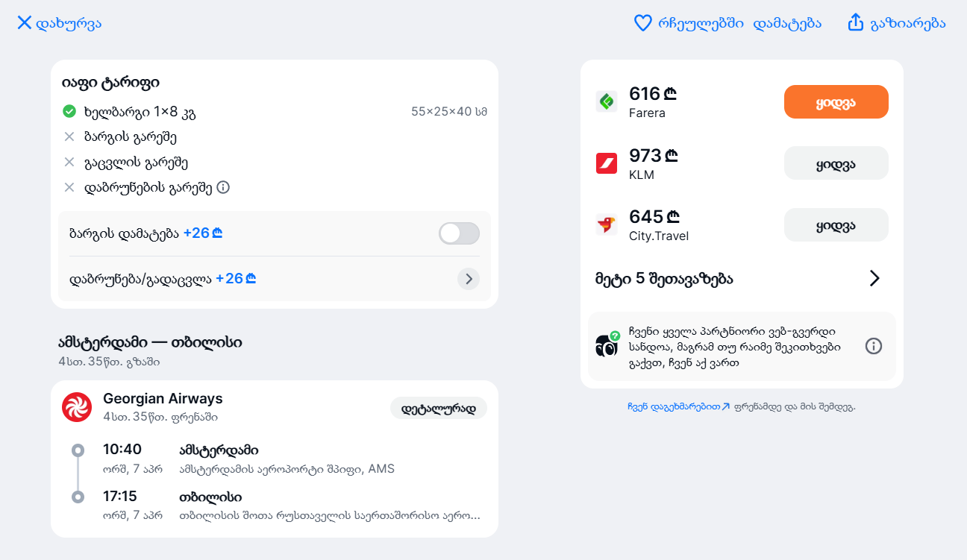
Task: Click the green hand-baggage included checkmark
Action: coord(69,112)
